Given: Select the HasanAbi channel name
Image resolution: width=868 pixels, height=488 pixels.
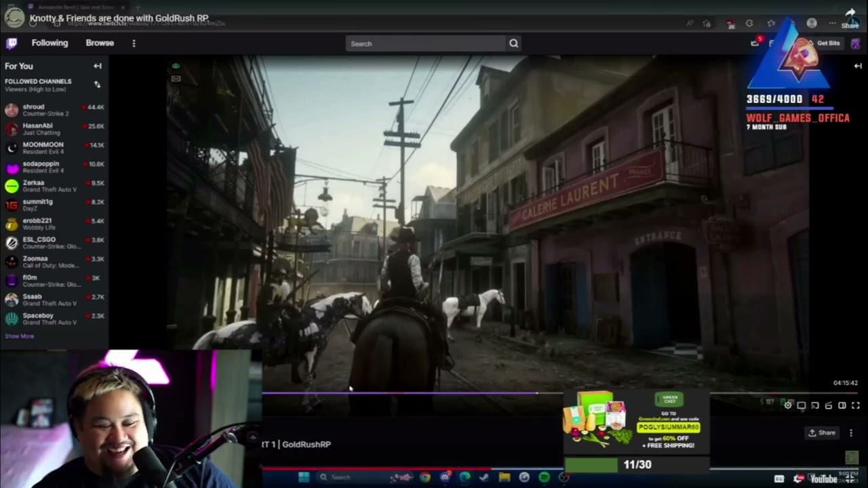Looking at the screenshot, I should click(x=37, y=125).
